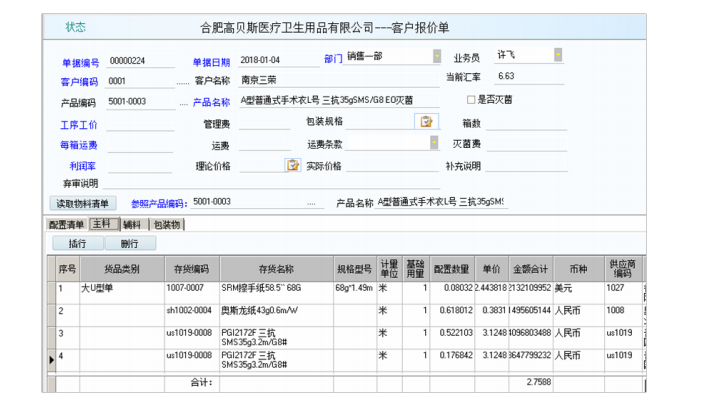Expand the 业务员 dropdown arrow
The height and width of the screenshot is (405, 703).
tap(558, 55)
